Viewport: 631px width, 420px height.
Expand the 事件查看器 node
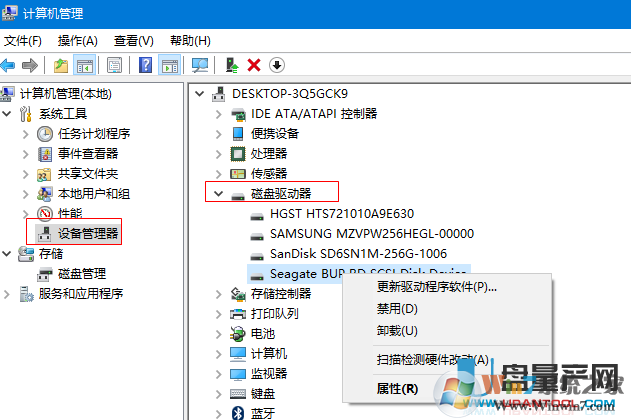25,154
